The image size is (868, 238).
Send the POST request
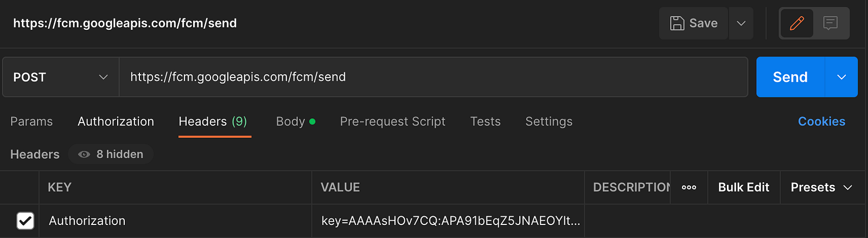[790, 77]
